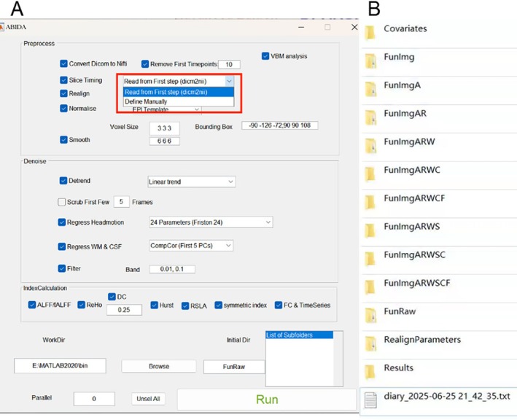Toggle the Detrend checkbox

click(63, 181)
